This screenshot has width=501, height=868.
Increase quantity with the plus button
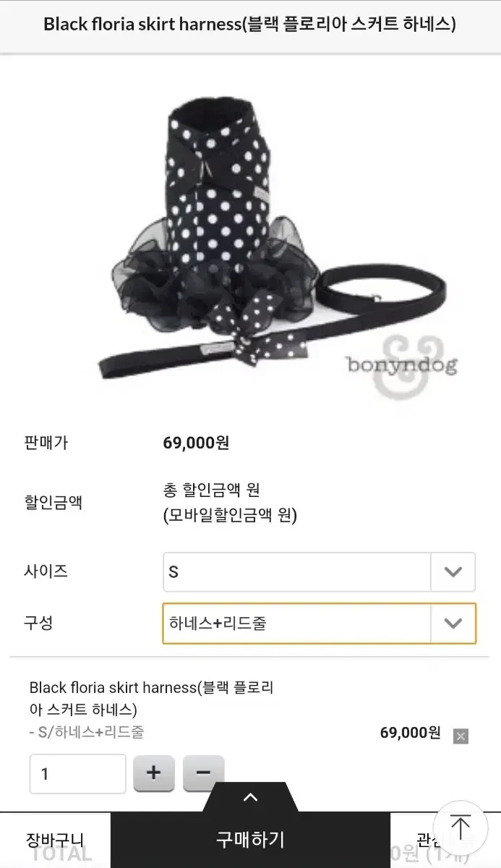[x=153, y=773]
